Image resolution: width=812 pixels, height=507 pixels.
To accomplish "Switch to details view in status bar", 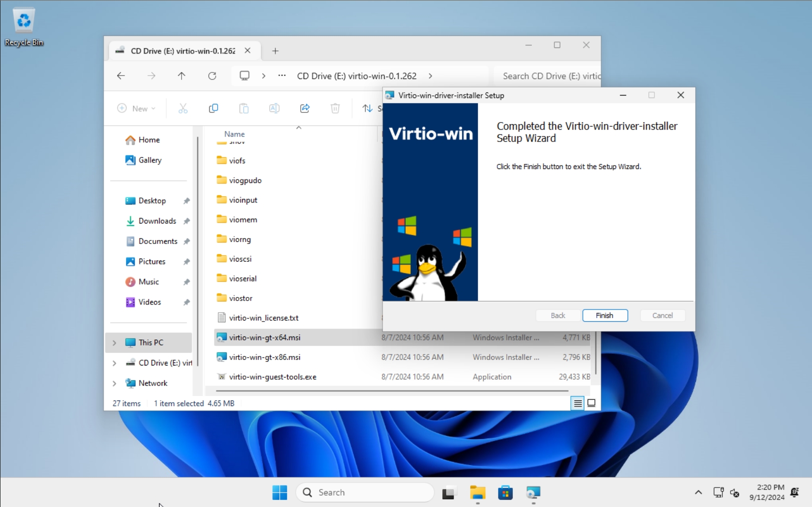I will 577,403.
